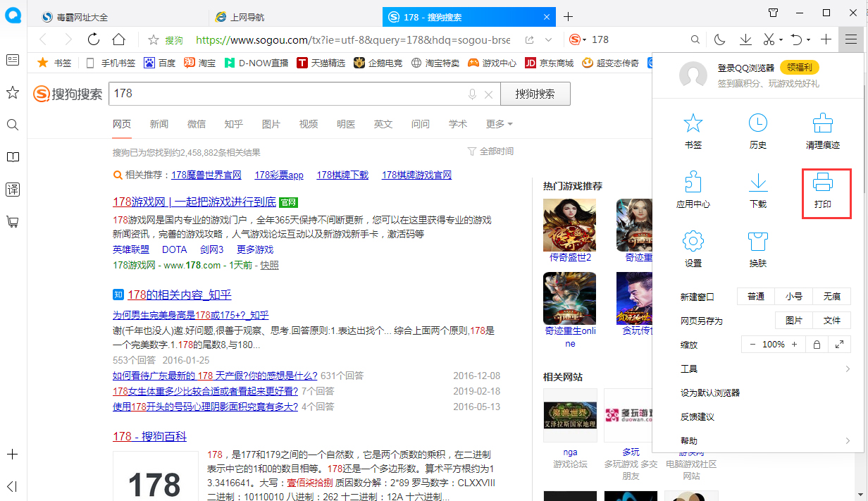The height and width of the screenshot is (501, 868).
Task: Click the 译 translate icon in sidebar
Action: click(12, 189)
